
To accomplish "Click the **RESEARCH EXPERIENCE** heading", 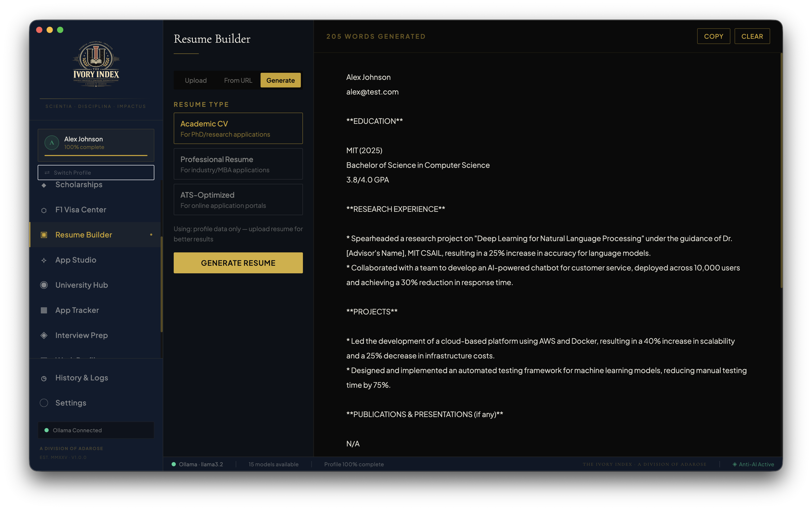I will (396, 209).
